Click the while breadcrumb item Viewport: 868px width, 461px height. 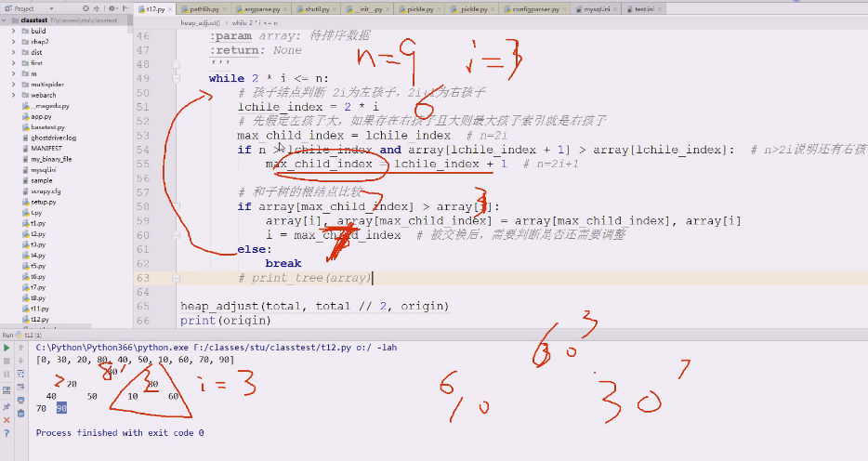pos(255,22)
